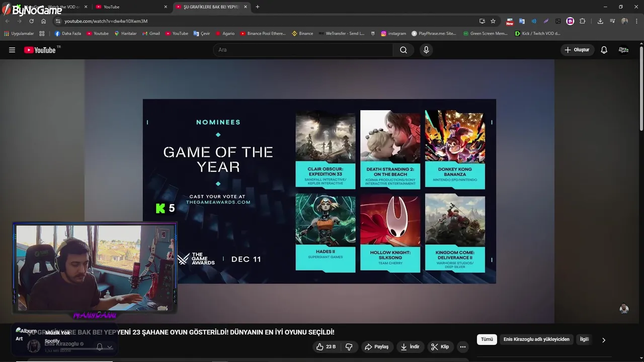Open the YouTube account avatar menu
The width and height of the screenshot is (644, 362).
(x=624, y=50)
